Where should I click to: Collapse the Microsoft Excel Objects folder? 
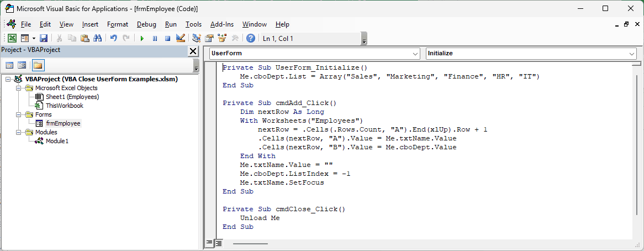pos(18,88)
